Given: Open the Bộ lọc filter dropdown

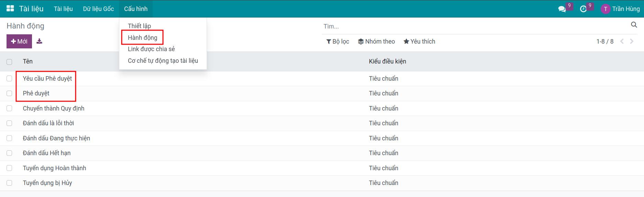Looking at the screenshot, I should point(338,42).
